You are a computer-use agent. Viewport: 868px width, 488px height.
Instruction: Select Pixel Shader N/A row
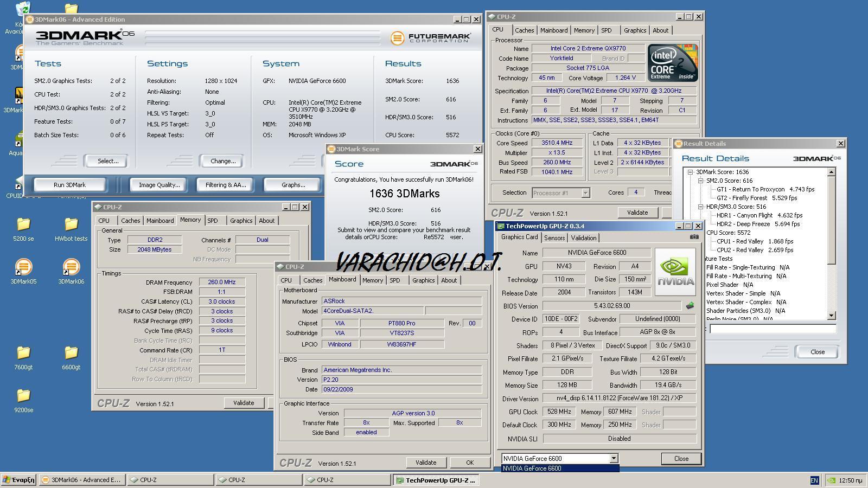click(x=729, y=285)
